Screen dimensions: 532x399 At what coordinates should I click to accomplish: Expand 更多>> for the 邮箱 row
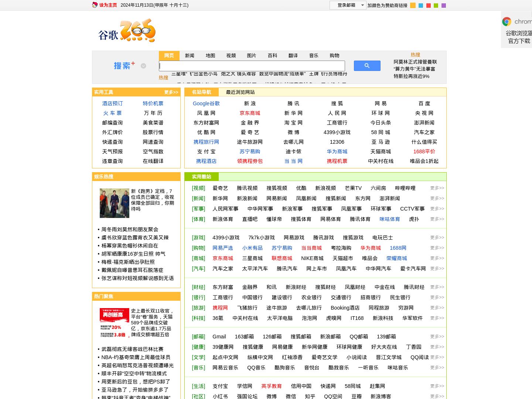[437, 337]
